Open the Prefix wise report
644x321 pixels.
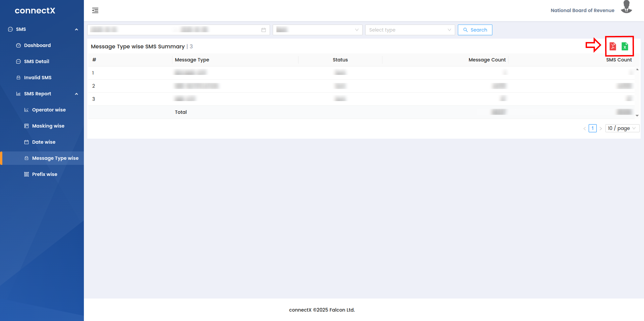[x=45, y=174]
